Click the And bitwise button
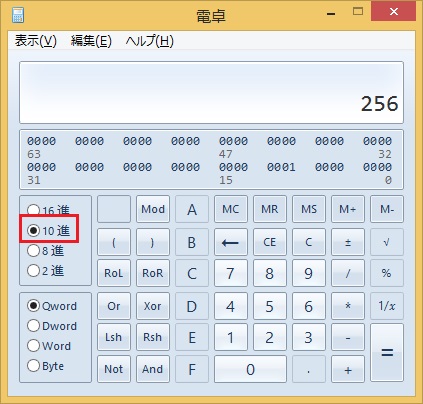The width and height of the screenshot is (423, 404). pyautogui.click(x=153, y=369)
